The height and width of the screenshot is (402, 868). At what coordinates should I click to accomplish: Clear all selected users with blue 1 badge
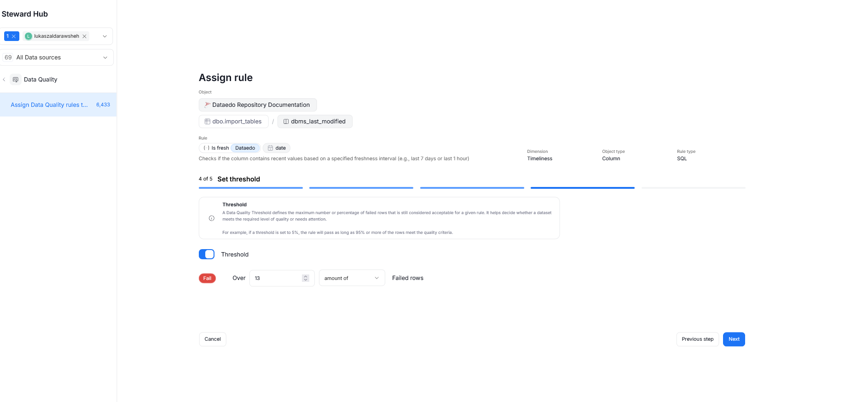pyautogui.click(x=14, y=36)
